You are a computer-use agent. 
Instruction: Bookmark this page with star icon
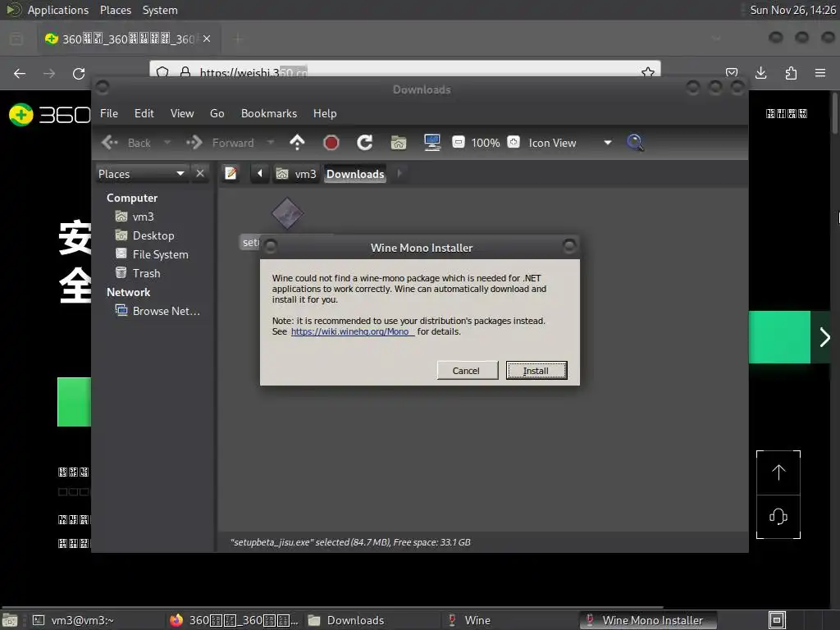tap(648, 72)
